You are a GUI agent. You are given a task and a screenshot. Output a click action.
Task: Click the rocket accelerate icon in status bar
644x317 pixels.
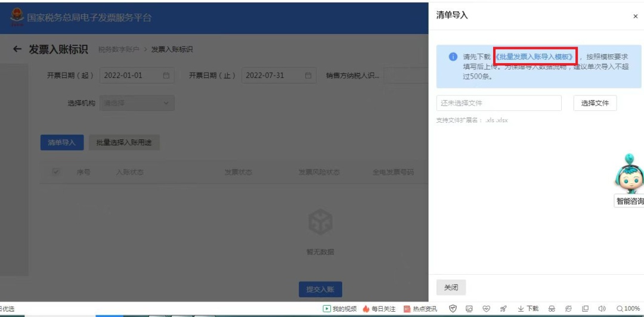coord(503,309)
